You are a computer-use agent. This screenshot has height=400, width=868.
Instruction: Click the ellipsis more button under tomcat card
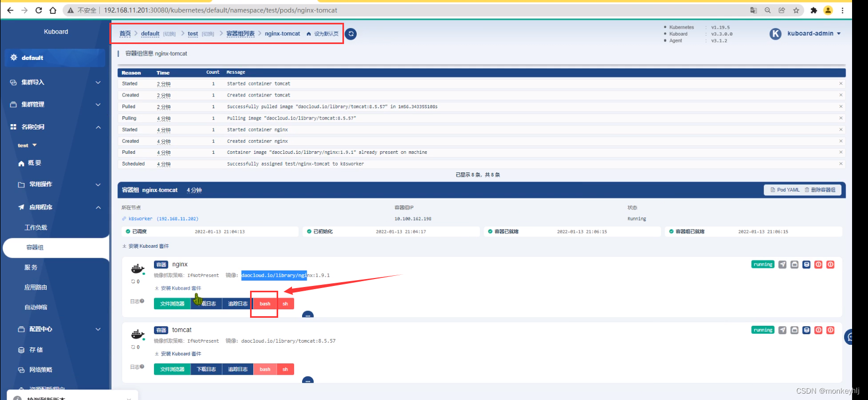(308, 380)
